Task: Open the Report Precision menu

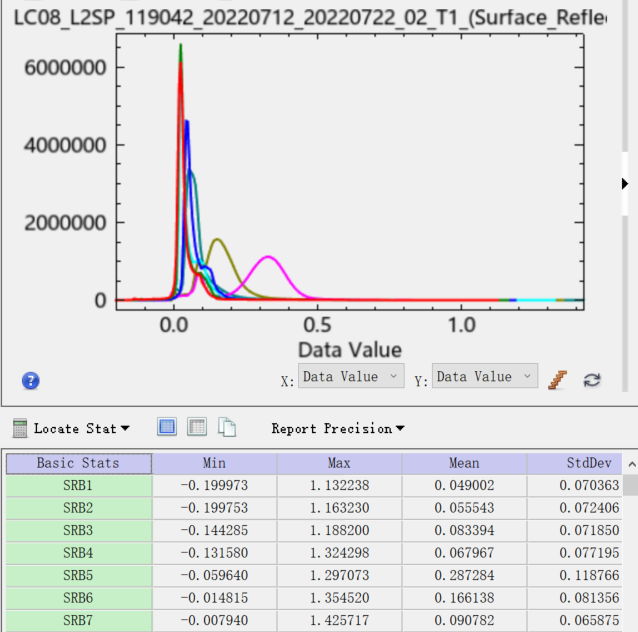Action: 338,429
